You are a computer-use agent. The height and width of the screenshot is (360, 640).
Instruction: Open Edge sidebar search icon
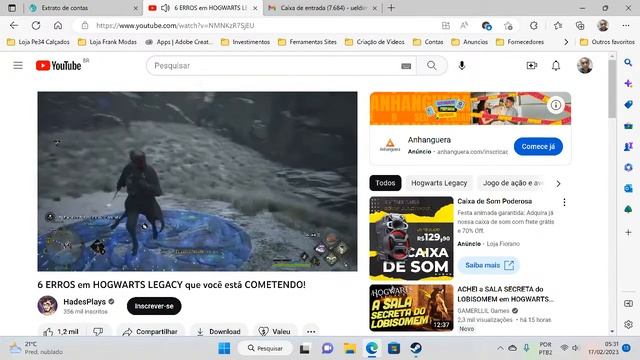(x=628, y=62)
